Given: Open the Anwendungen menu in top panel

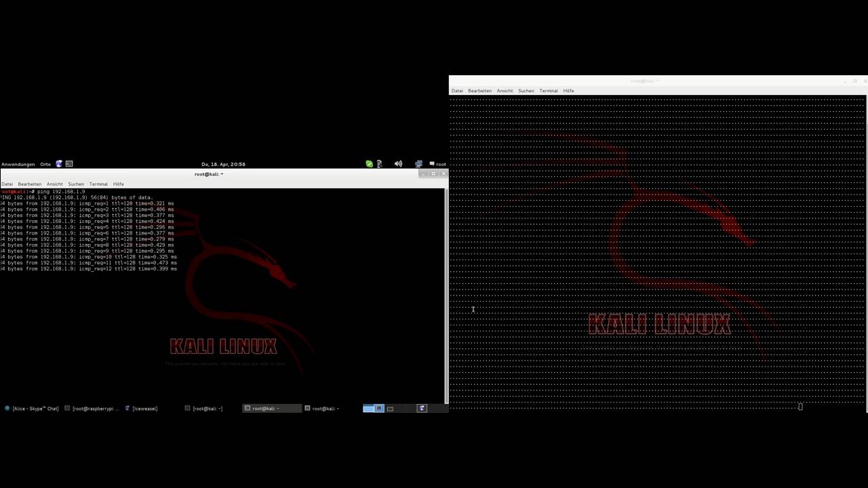Looking at the screenshot, I should click(18, 164).
